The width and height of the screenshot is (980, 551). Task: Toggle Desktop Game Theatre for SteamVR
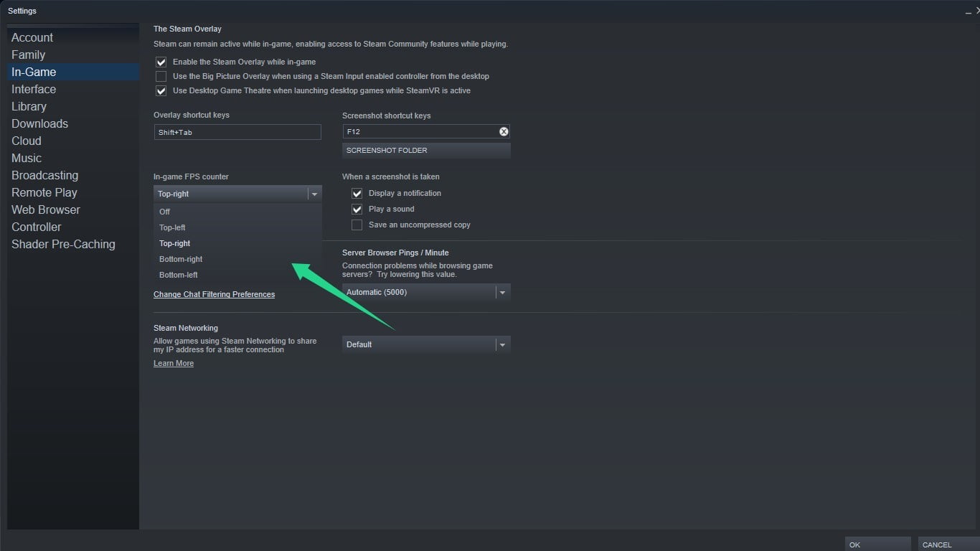coord(161,91)
